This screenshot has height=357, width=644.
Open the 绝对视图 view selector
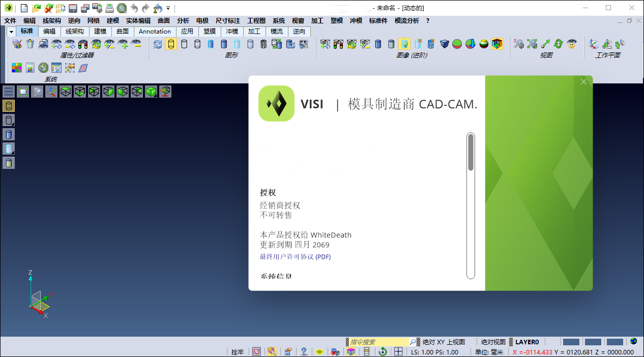[x=493, y=342]
